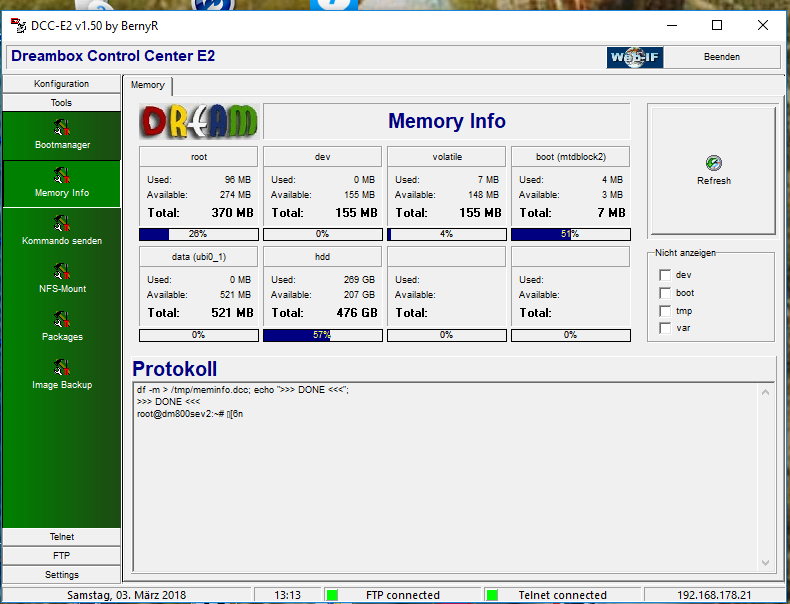Tick the tmp checkbox under Nicht anzeigen

(x=665, y=311)
